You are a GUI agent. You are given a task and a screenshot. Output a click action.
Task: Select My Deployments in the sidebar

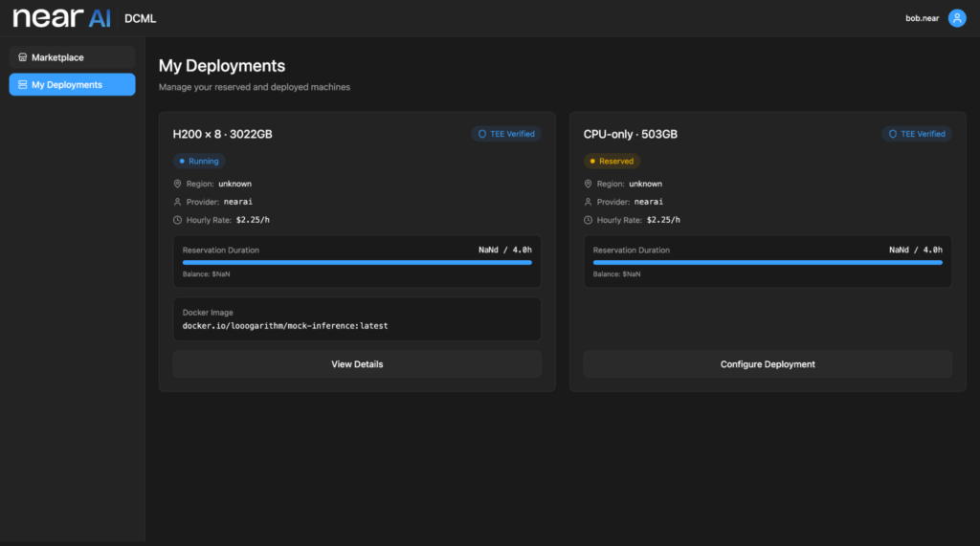tap(72, 85)
